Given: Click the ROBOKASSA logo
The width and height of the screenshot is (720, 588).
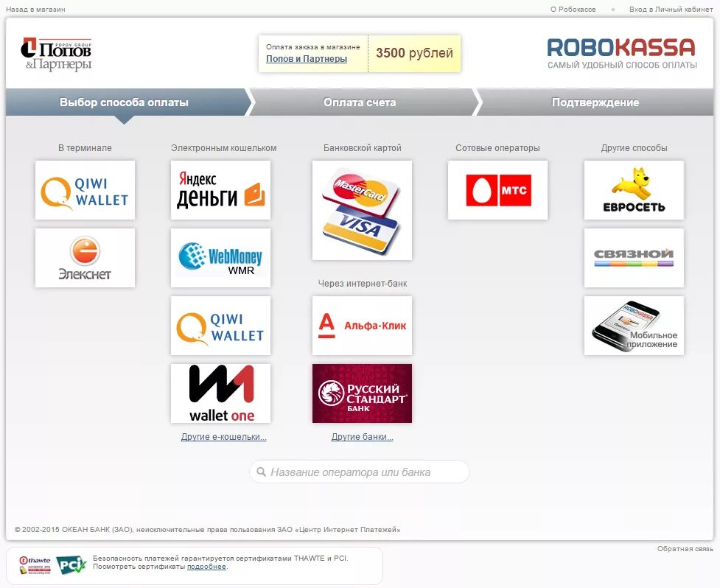Looking at the screenshot, I should [x=622, y=53].
